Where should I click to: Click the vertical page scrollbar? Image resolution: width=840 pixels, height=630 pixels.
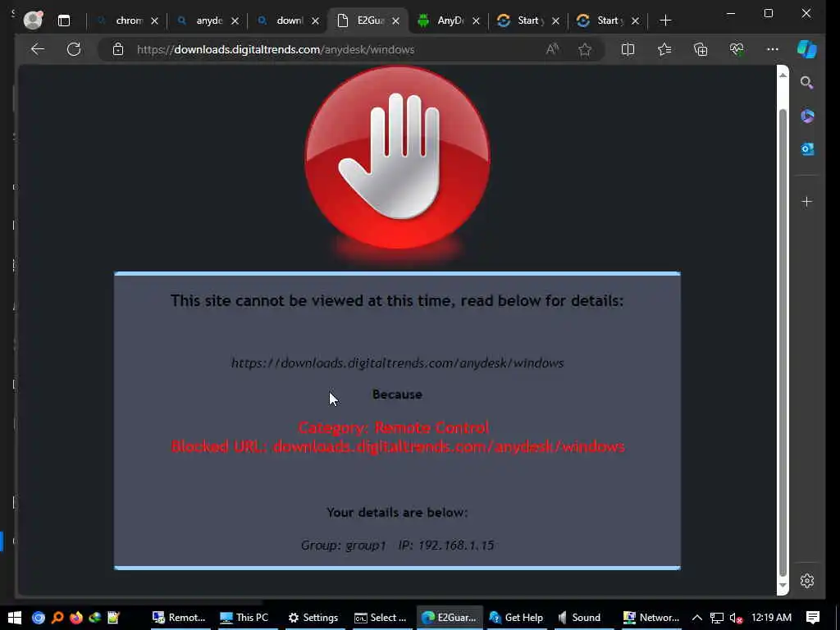coord(783,343)
